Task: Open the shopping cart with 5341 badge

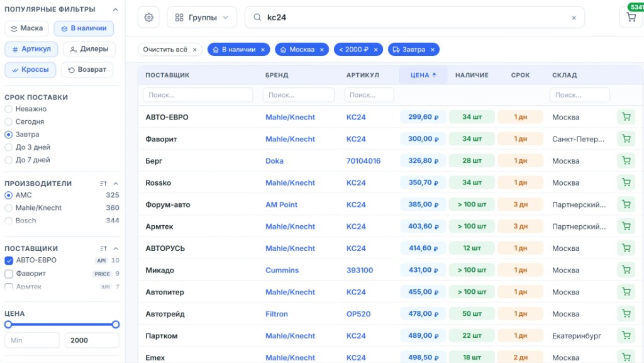Action: pyautogui.click(x=631, y=17)
